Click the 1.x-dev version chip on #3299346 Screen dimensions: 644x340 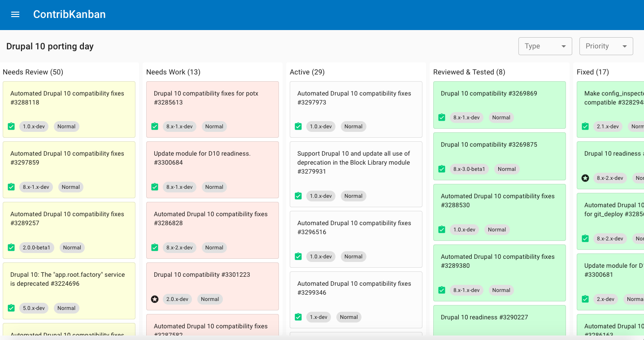point(319,317)
